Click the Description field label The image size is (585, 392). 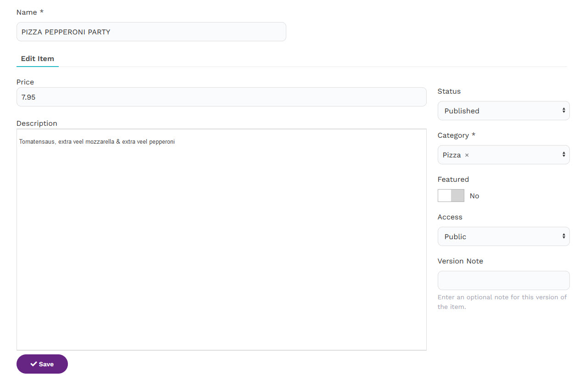pos(37,123)
